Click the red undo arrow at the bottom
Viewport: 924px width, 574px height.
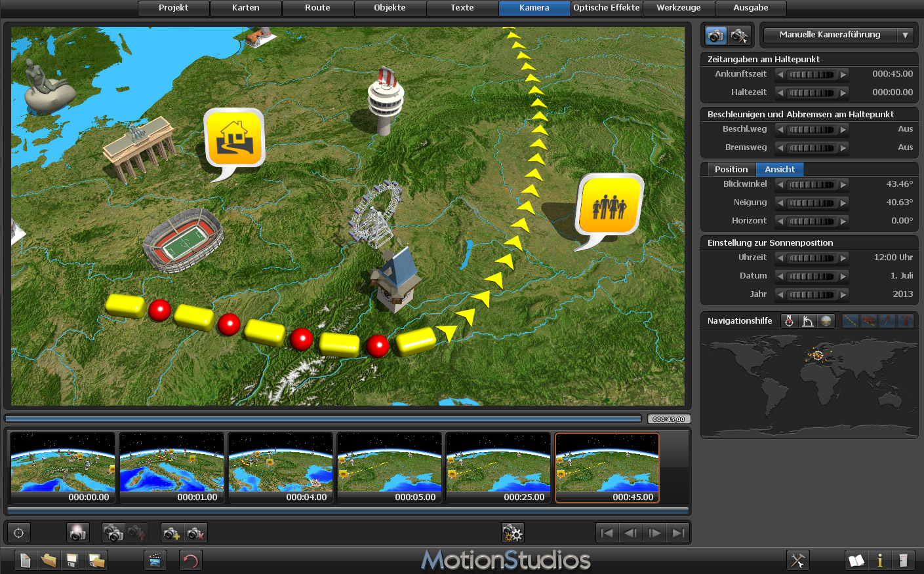pyautogui.click(x=190, y=560)
